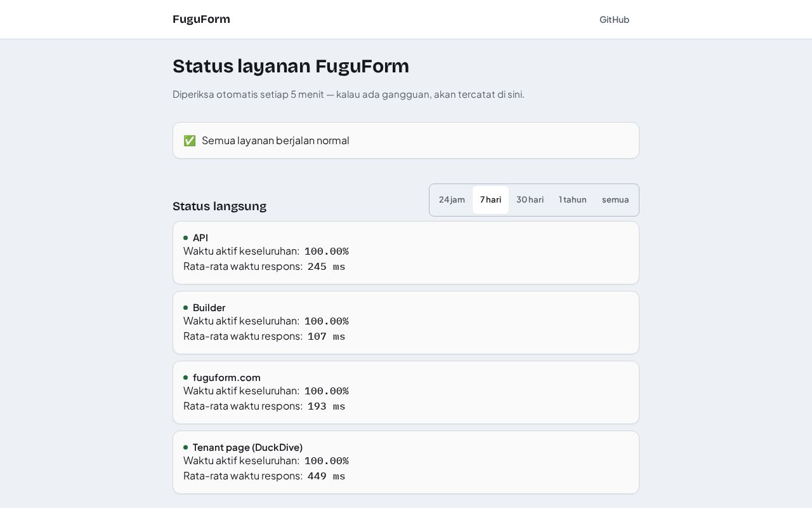This screenshot has height=508, width=812.
Task: Open the GitHub link in header
Action: (614, 20)
